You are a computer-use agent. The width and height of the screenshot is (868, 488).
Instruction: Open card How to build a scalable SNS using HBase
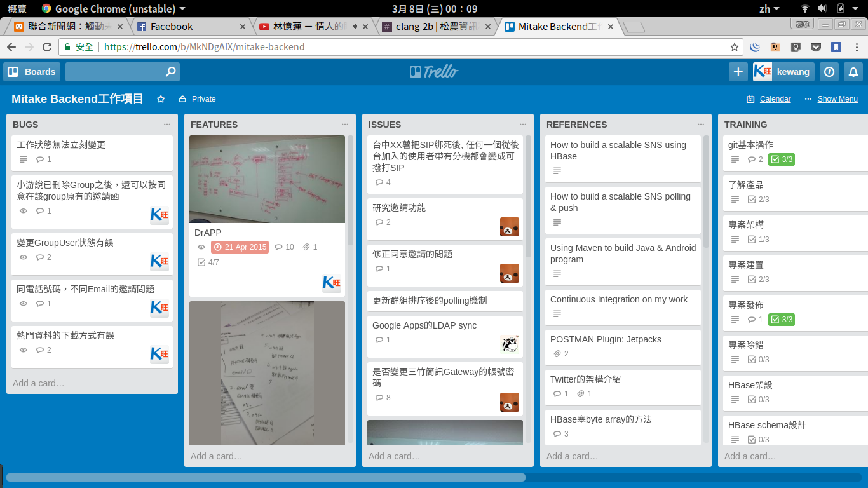(623, 159)
